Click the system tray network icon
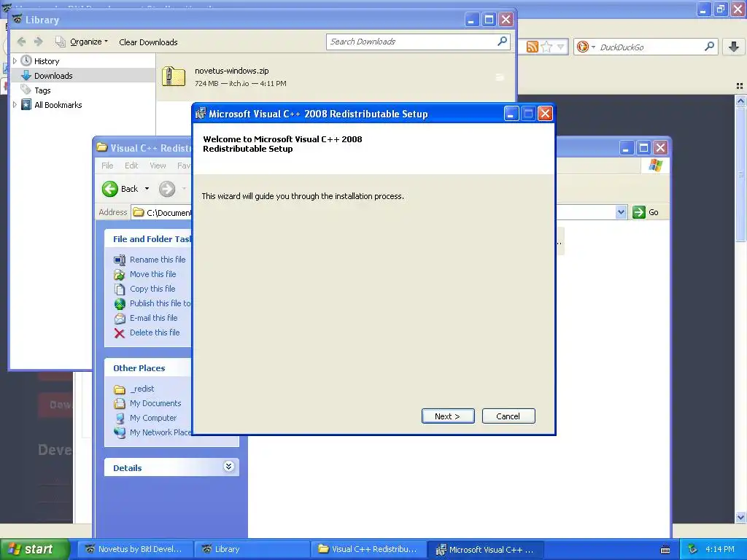This screenshot has width=747, height=560. (693, 550)
